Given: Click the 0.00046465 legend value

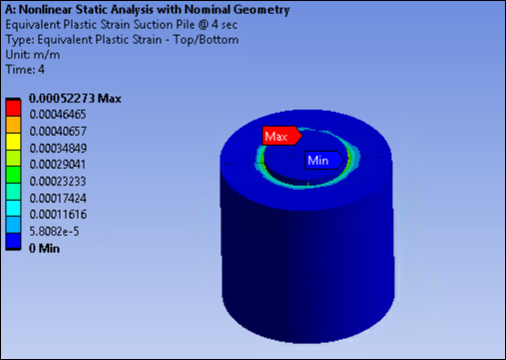Looking at the screenshot, I should pos(58,114).
